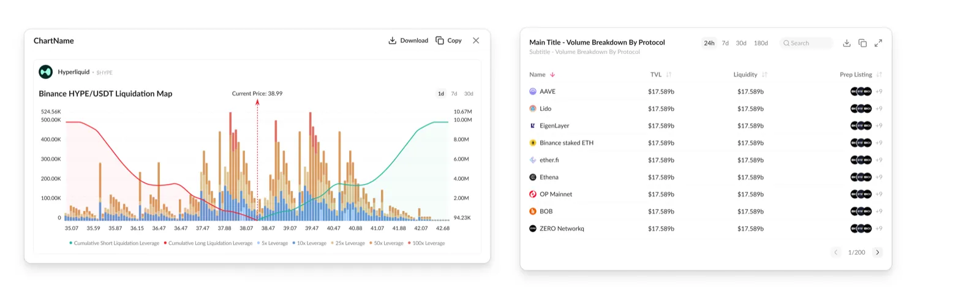Screen dimensions: 980x298
Task: Open the Binance staked ETH row name
Action: pyautogui.click(x=567, y=143)
